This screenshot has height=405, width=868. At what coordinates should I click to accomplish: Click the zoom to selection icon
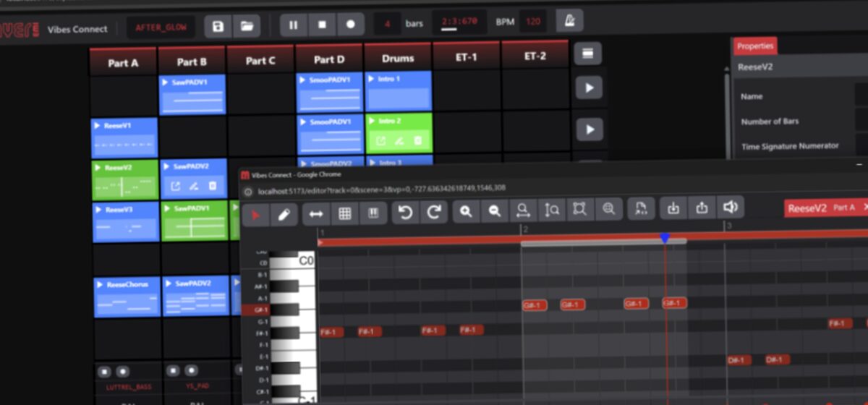579,209
